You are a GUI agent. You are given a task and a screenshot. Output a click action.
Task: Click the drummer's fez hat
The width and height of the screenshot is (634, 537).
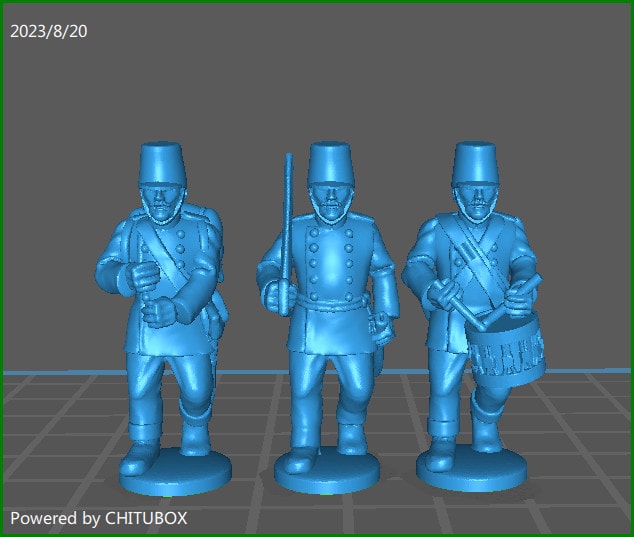(474, 162)
